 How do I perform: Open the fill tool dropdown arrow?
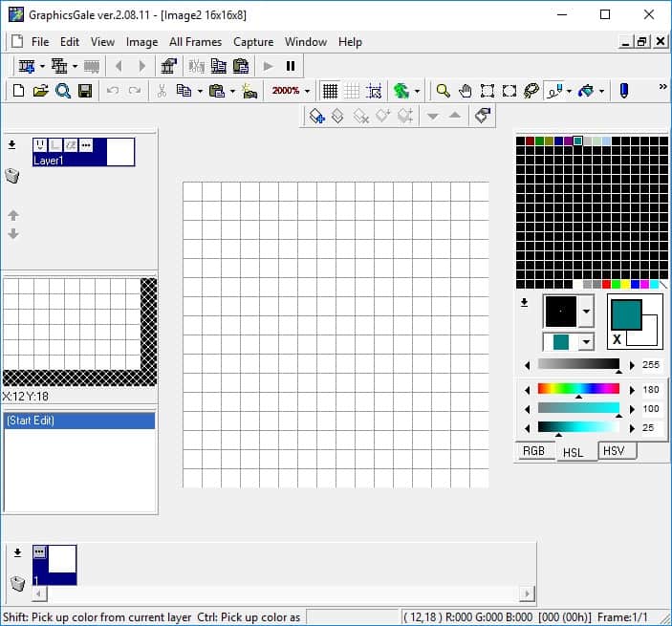(601, 91)
